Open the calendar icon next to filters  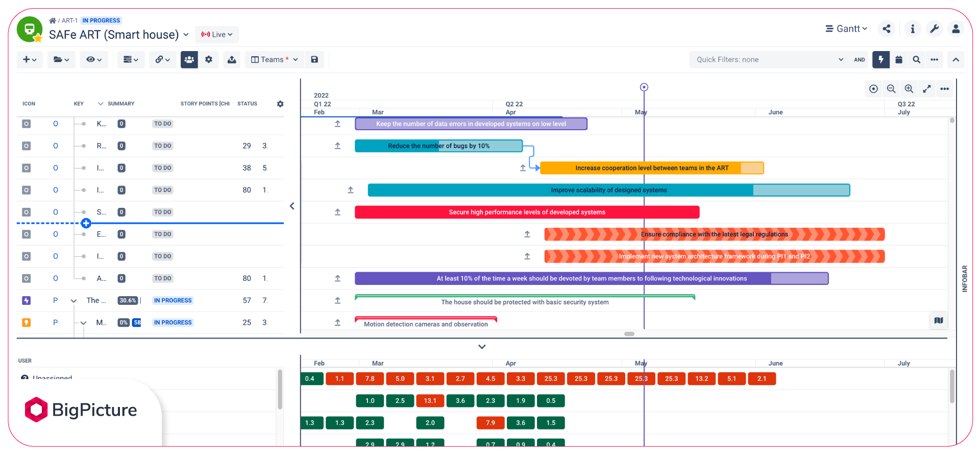(x=899, y=60)
